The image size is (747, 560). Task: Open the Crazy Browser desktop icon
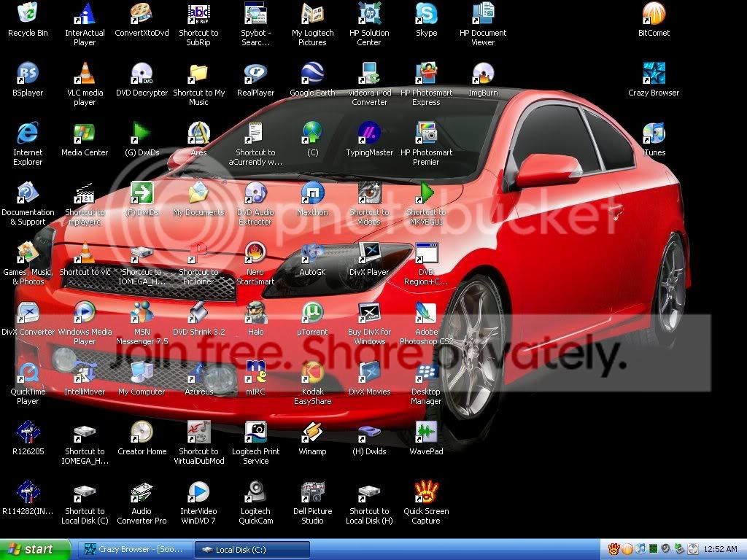[x=654, y=74]
